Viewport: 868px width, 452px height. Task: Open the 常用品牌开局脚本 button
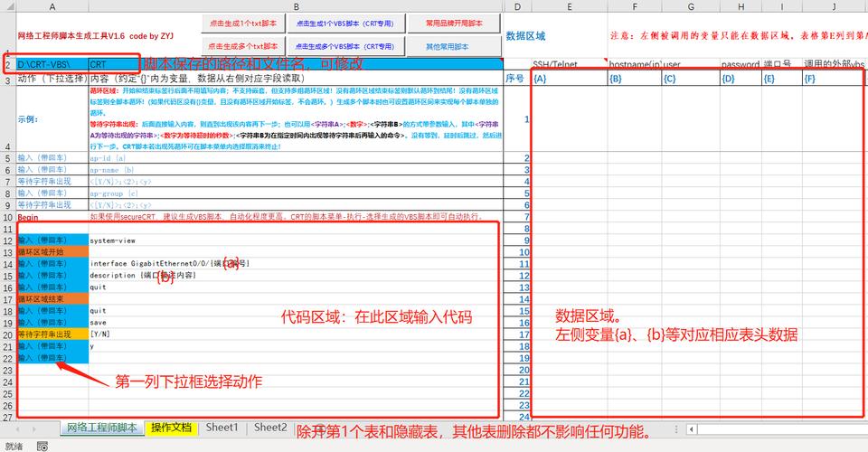(454, 24)
